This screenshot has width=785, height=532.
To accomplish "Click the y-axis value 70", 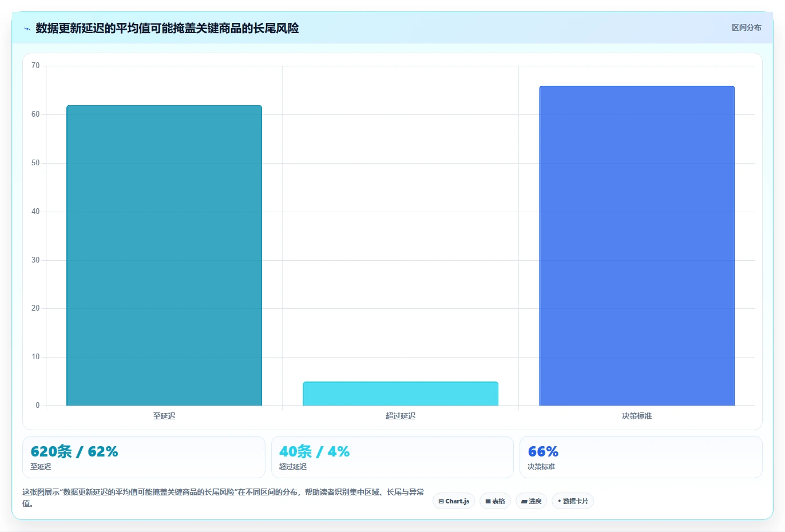I will coord(35,66).
